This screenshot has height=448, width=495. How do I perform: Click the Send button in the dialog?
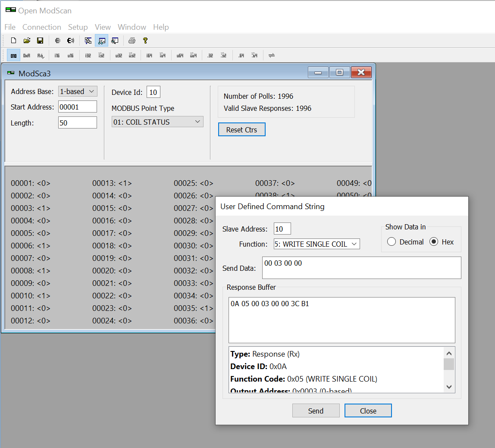coord(316,411)
